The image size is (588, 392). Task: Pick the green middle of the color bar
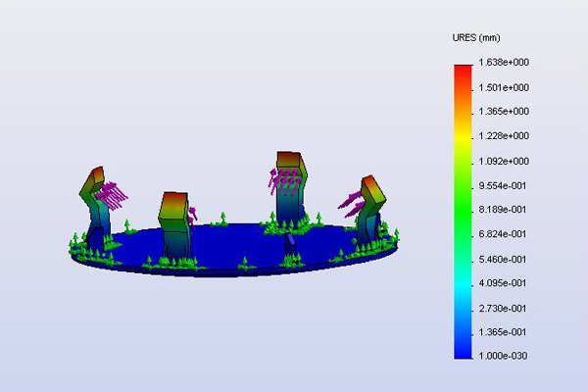pos(463,196)
